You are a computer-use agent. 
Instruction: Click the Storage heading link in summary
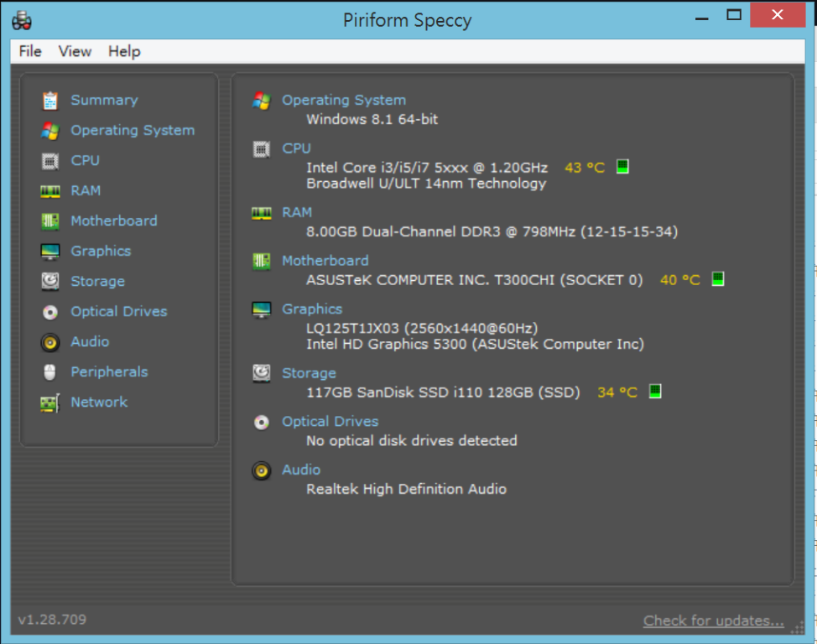point(309,373)
